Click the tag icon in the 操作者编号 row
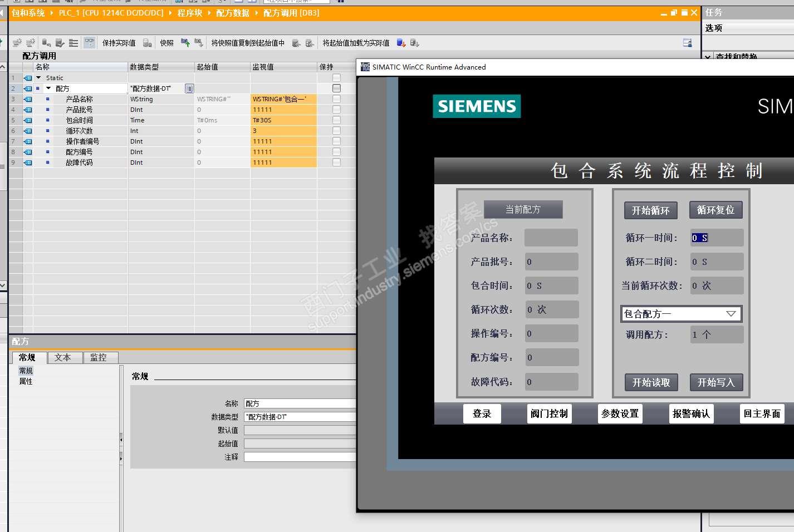The image size is (794, 532). pyautogui.click(x=28, y=141)
